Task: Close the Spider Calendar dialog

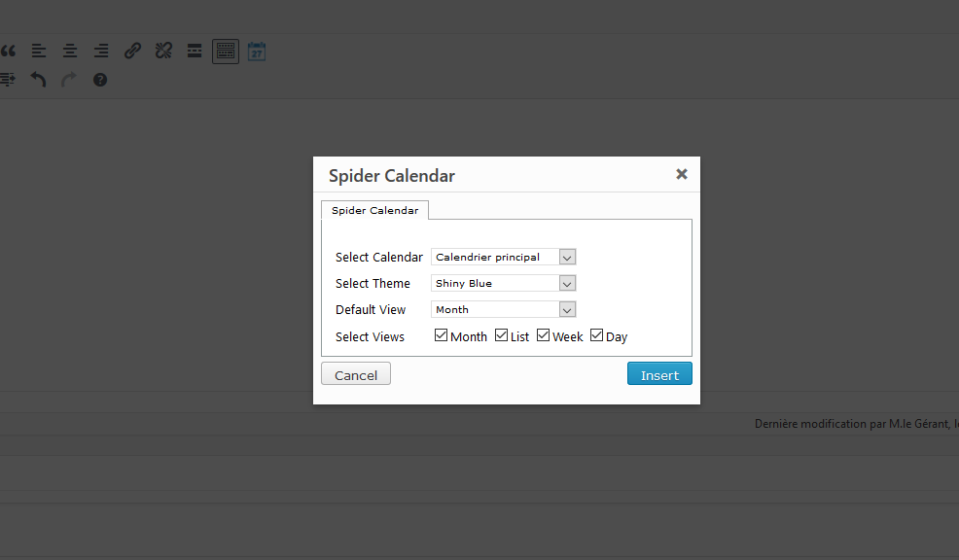Action: 682,174
